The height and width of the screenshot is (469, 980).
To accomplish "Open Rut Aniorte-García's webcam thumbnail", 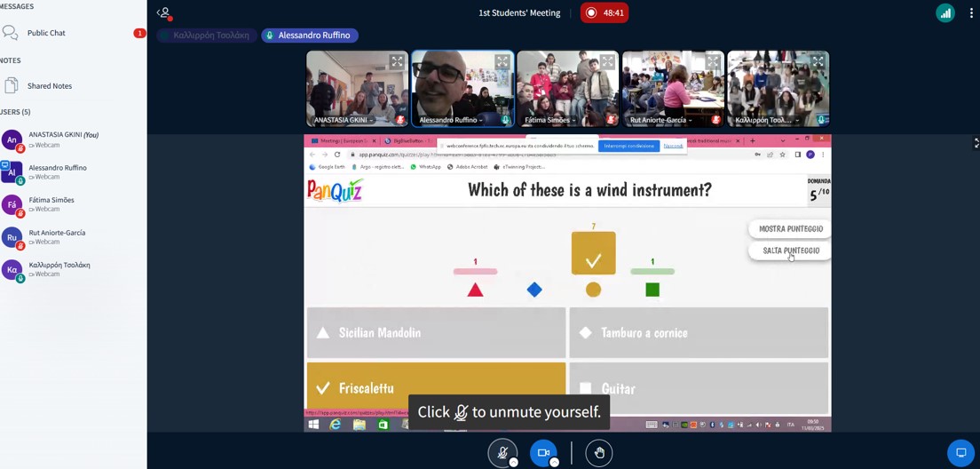I will pos(673,88).
